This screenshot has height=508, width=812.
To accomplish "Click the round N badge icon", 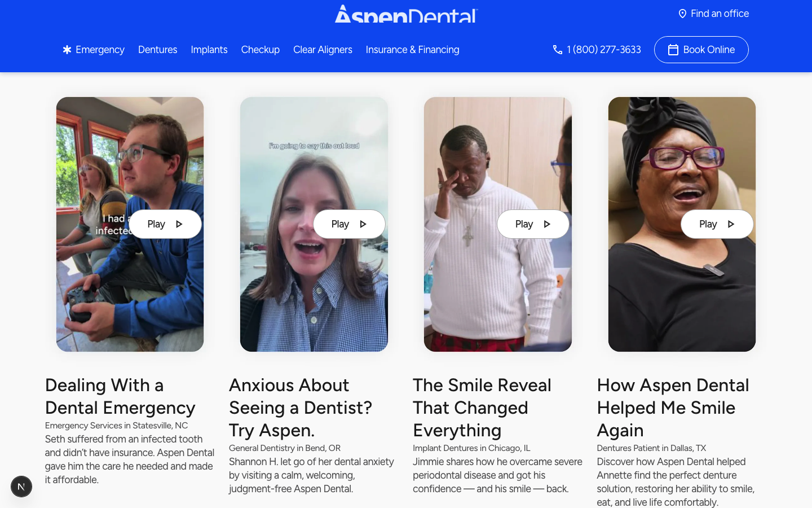I will click(21, 487).
